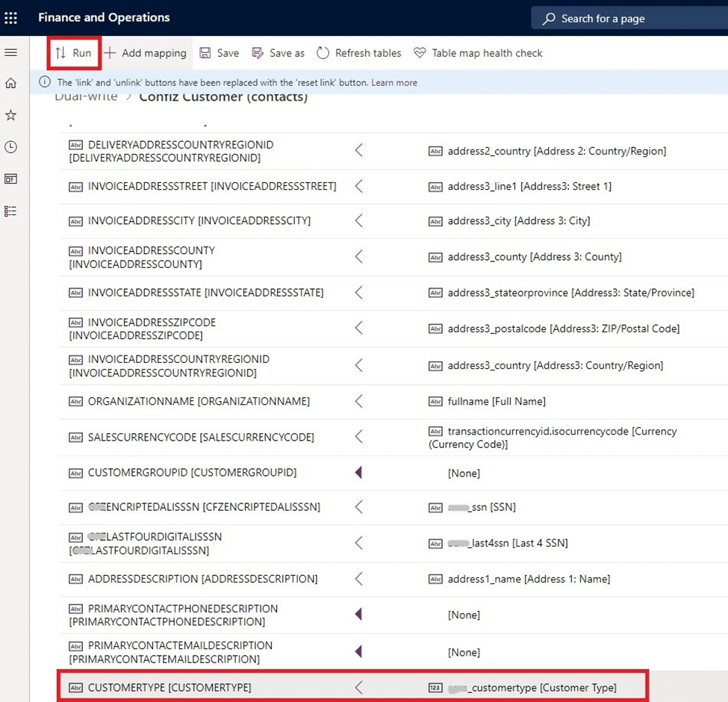The height and width of the screenshot is (702, 728).
Task: Select _last4ssn [Last 4 SSN] destination field
Action: (498, 543)
